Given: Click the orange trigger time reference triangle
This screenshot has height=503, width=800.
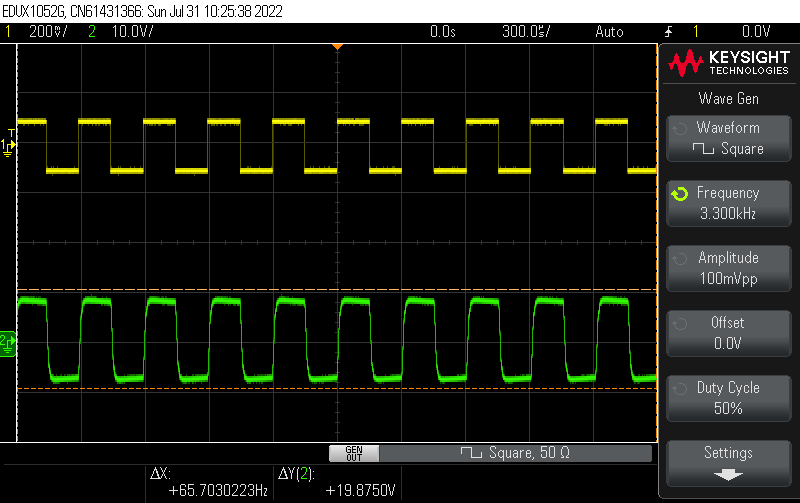Looking at the screenshot, I should click(x=337, y=47).
